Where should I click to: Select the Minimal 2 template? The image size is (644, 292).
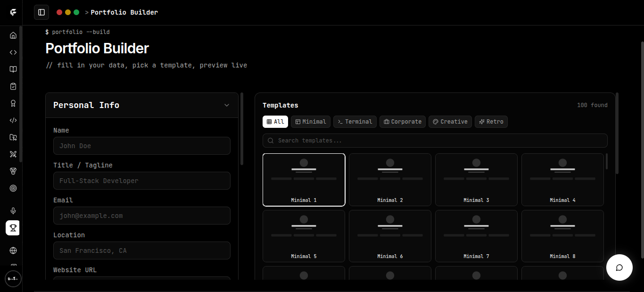390,180
